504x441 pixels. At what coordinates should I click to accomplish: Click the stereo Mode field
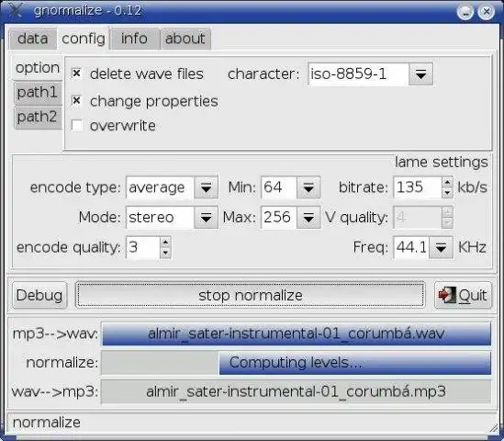160,218
